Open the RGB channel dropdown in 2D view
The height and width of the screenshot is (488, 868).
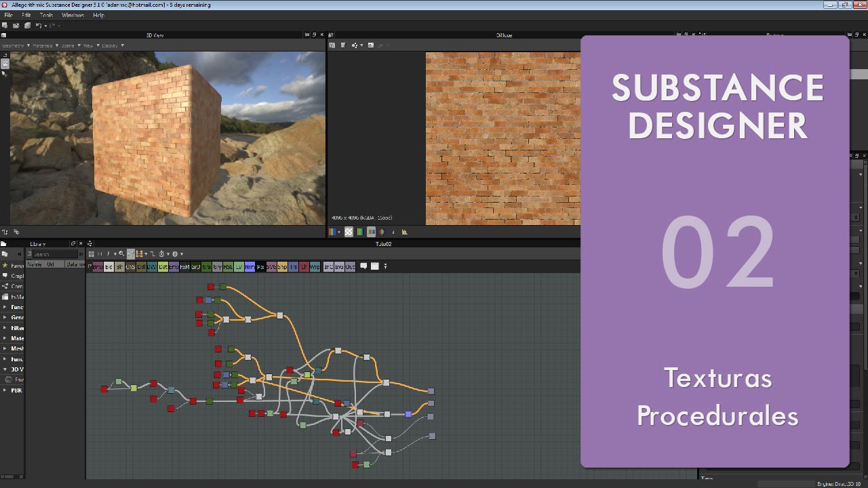pos(335,232)
